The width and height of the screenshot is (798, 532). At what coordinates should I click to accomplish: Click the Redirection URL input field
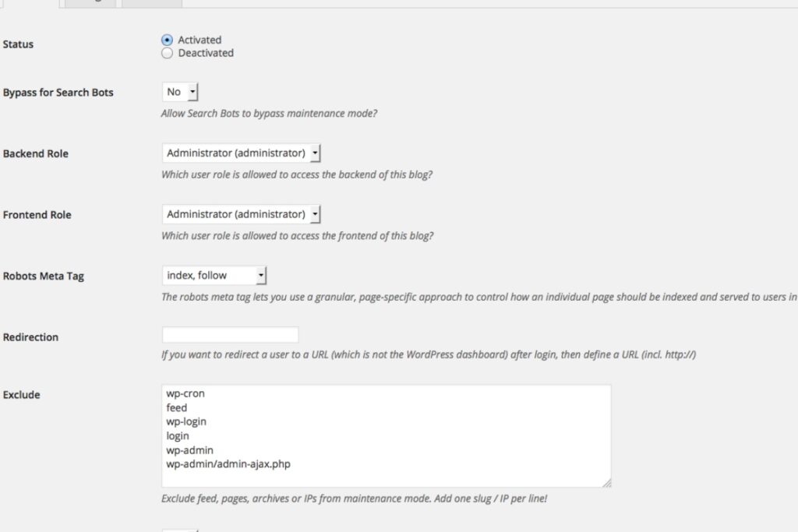(x=230, y=334)
